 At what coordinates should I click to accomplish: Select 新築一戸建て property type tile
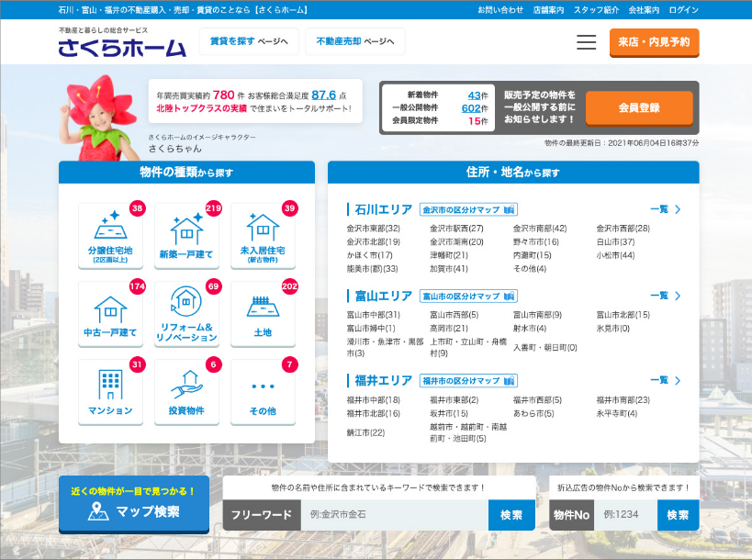[x=186, y=235]
